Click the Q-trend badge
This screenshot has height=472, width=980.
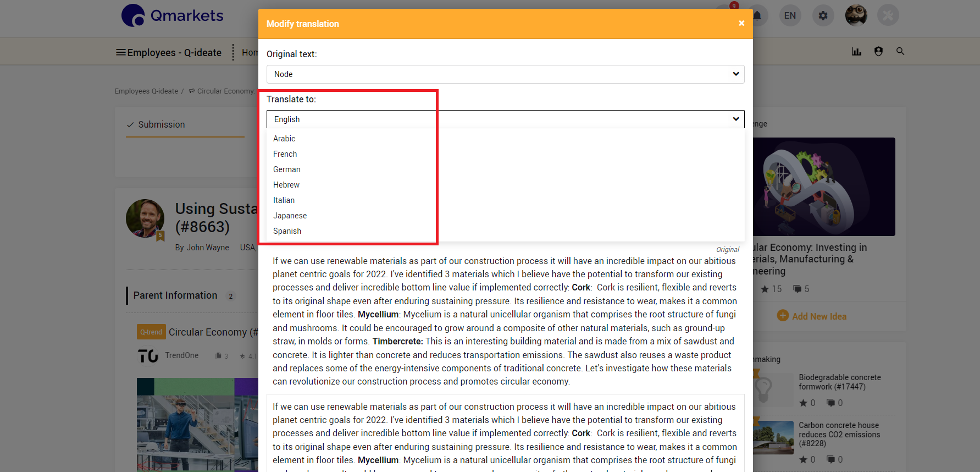point(151,332)
